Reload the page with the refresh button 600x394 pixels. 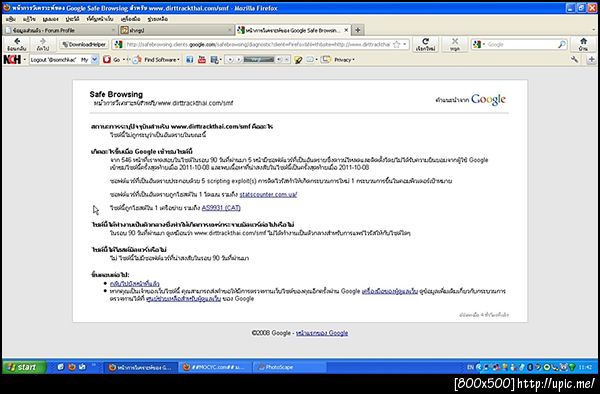425,44
